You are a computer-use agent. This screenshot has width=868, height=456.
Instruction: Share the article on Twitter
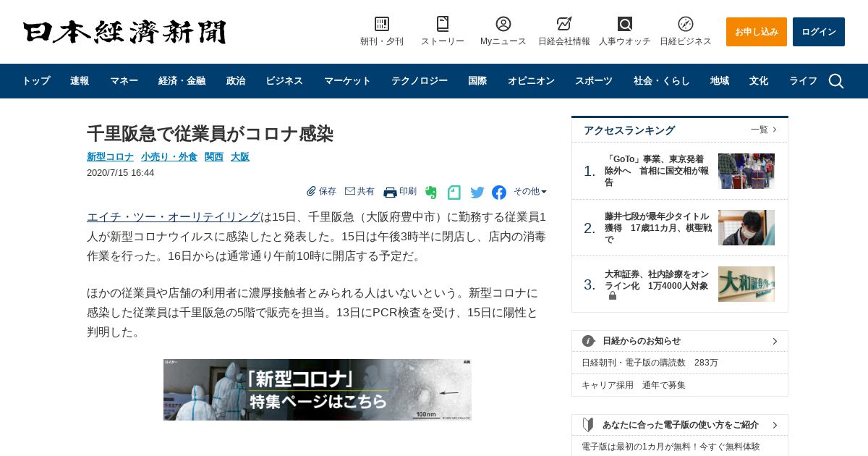[x=477, y=193]
